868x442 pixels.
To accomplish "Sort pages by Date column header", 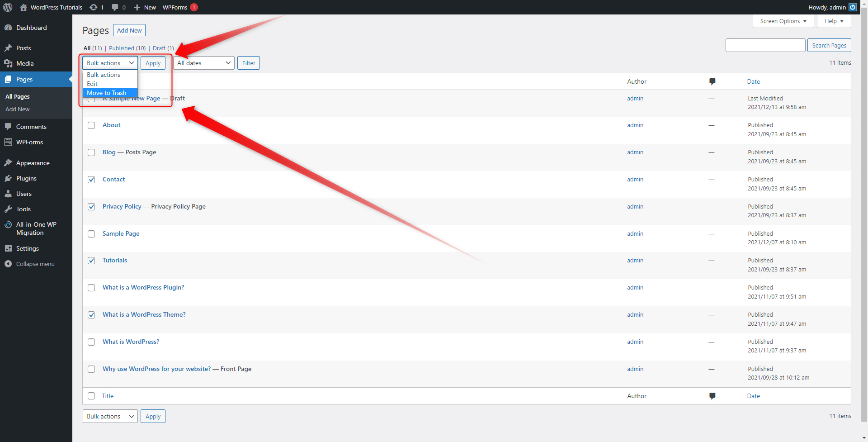I will pos(753,81).
